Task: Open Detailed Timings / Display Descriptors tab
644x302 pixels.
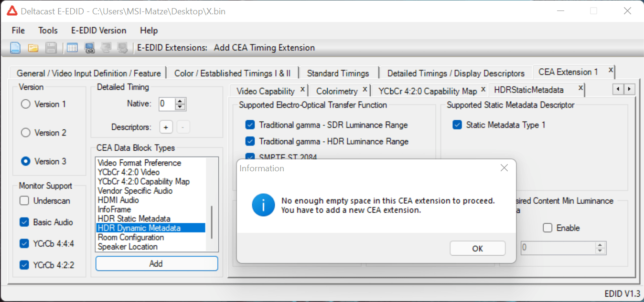Action: point(456,73)
